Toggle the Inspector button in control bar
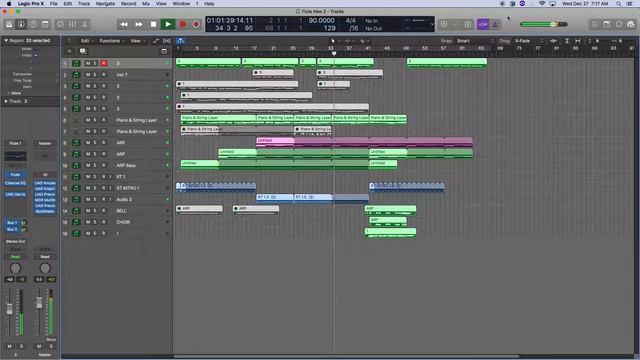 [x=21, y=24]
